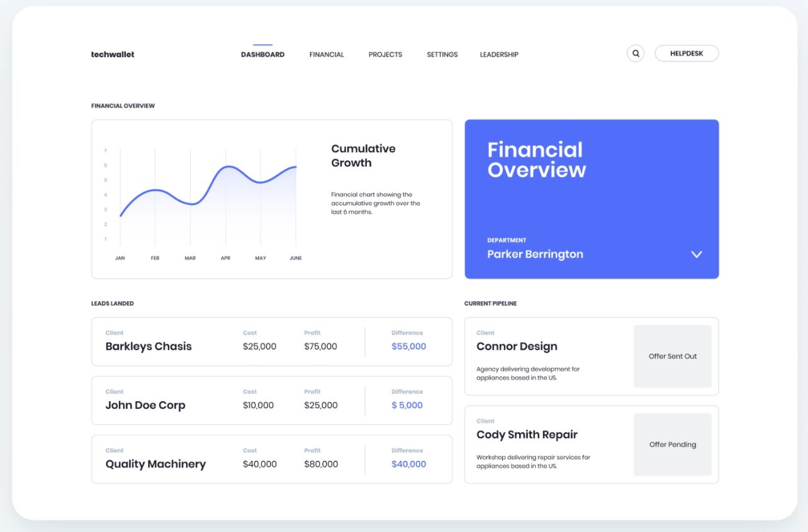Click the JAN label on the chart axis
808x532 pixels.
pyautogui.click(x=120, y=258)
